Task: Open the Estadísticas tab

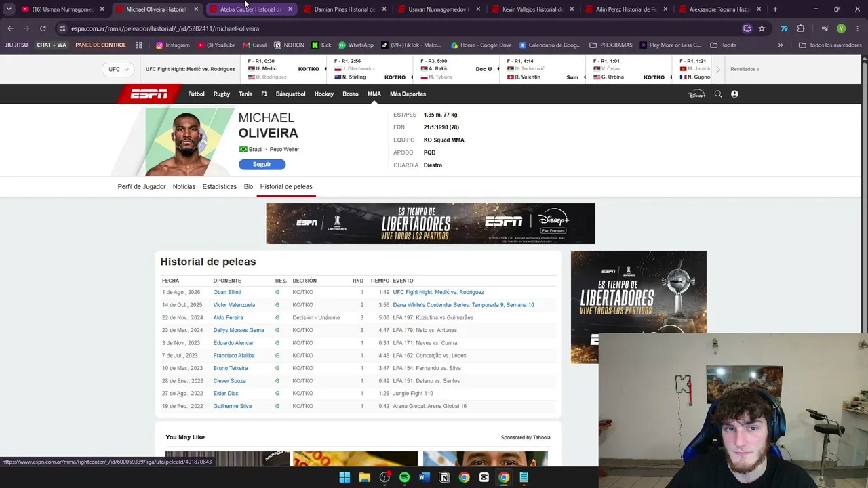Action: click(x=220, y=186)
